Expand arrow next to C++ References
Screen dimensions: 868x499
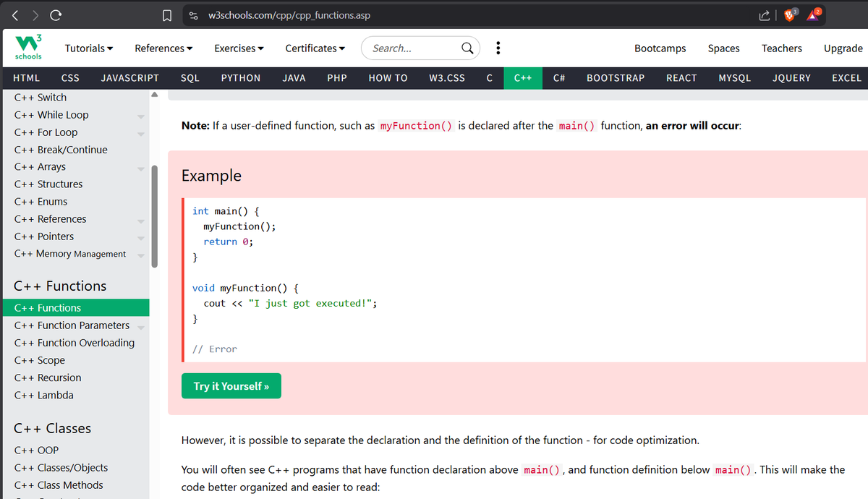141,221
